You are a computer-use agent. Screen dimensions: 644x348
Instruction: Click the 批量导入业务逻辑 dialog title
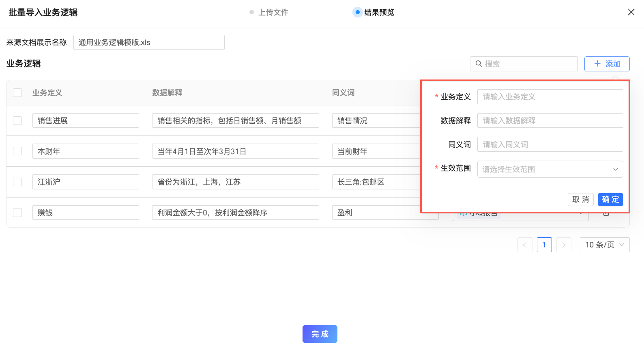pyautogui.click(x=43, y=12)
